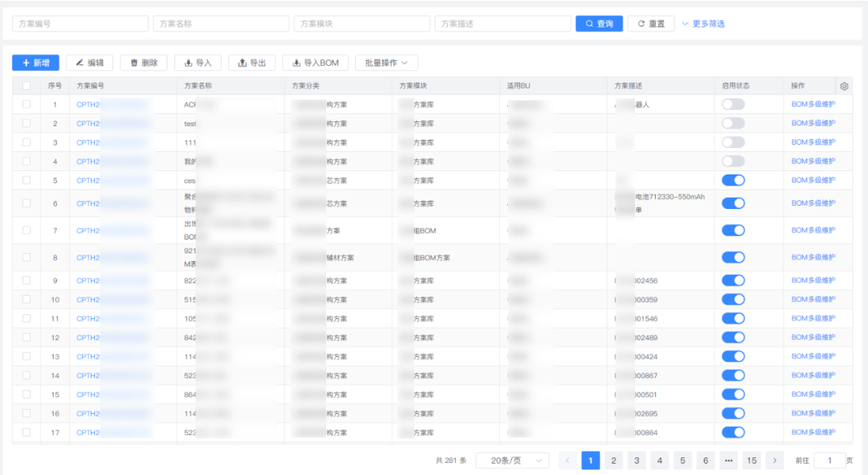
Task: Disable the 启用状态 switch in row 15
Action: (733, 394)
